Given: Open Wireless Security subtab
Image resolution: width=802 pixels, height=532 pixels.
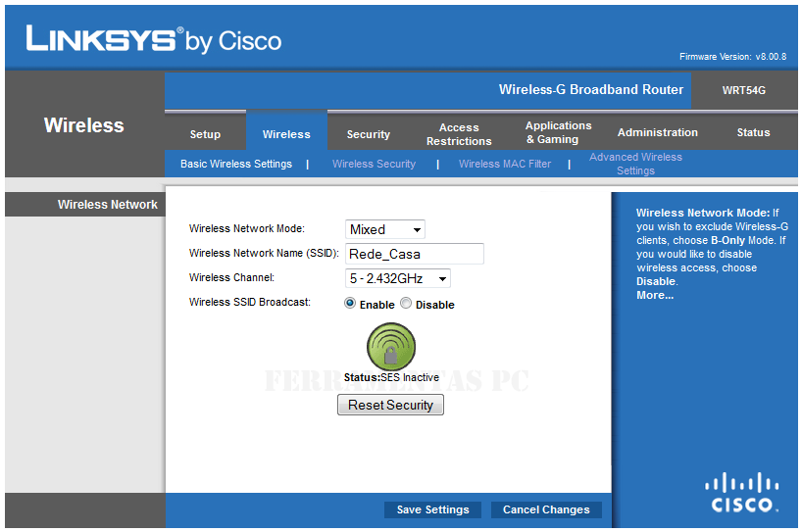Looking at the screenshot, I should coord(374,164).
